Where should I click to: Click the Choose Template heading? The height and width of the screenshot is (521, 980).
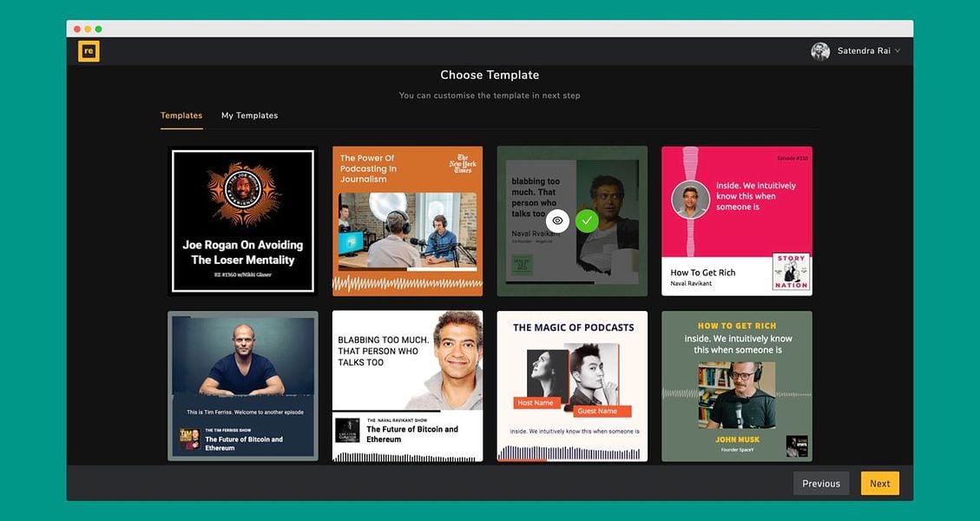pos(490,75)
